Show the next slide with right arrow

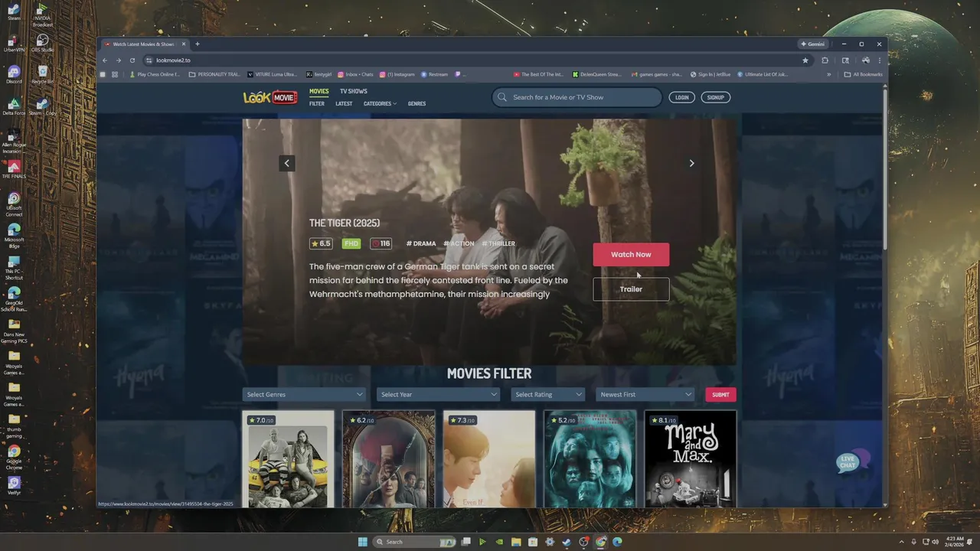point(691,163)
